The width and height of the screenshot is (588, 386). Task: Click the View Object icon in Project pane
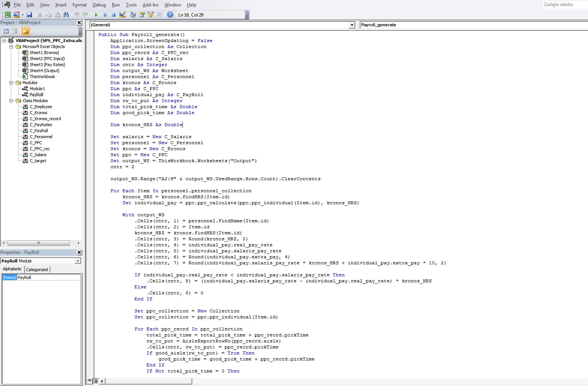tap(15, 31)
